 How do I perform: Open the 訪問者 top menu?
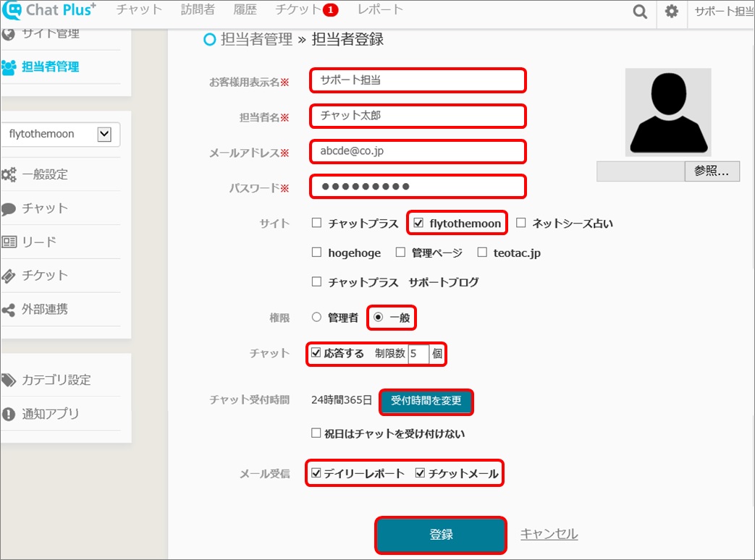pos(198,9)
